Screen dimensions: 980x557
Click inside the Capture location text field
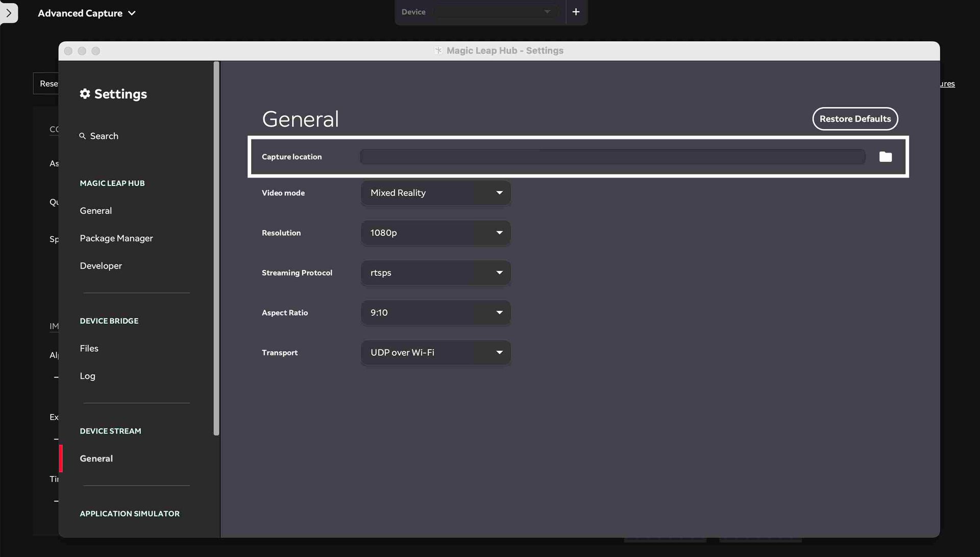[x=612, y=157]
